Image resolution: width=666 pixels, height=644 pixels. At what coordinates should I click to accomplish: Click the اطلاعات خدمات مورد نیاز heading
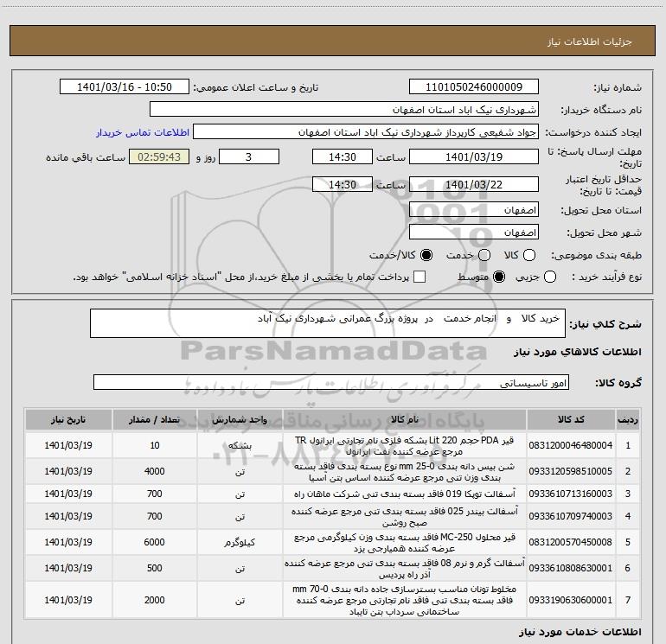(580, 632)
